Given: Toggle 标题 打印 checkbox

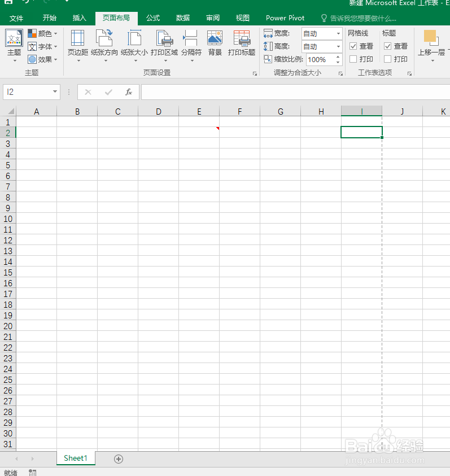Looking at the screenshot, I should coord(387,59).
